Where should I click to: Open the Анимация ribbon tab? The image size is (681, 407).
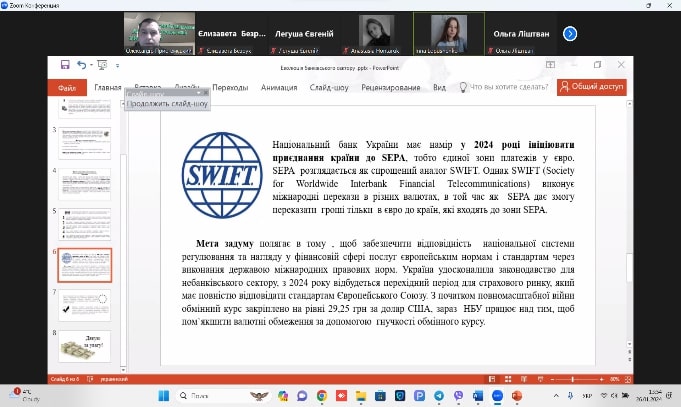(279, 87)
